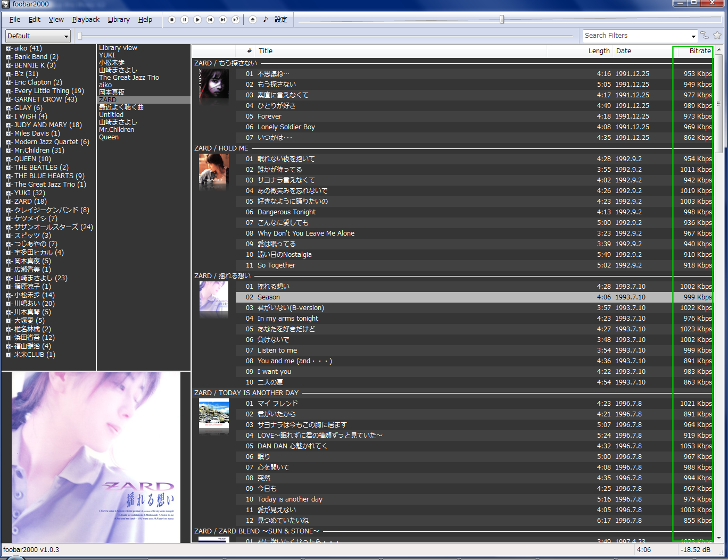Sort by the Bitrate column header
The image size is (728, 560).
693,51
